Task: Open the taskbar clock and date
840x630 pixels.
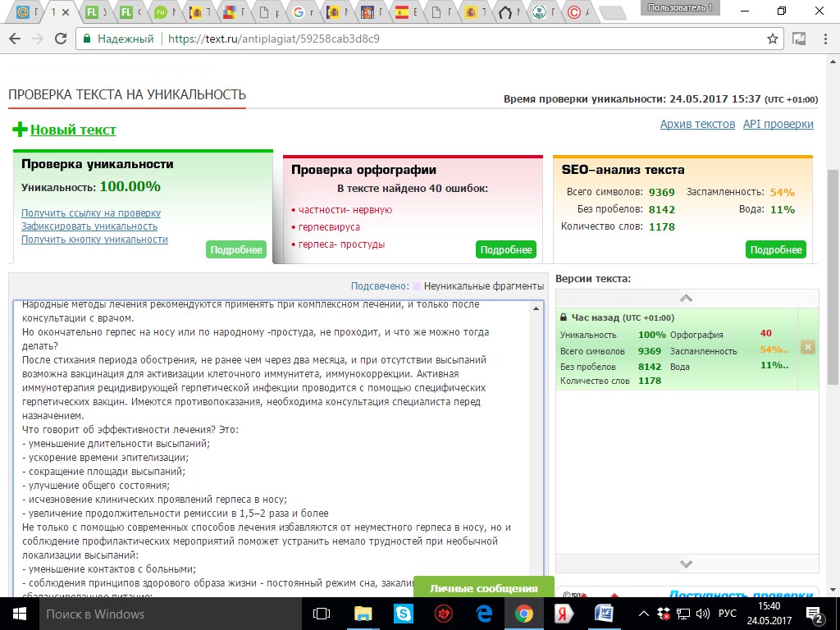Action: click(769, 614)
